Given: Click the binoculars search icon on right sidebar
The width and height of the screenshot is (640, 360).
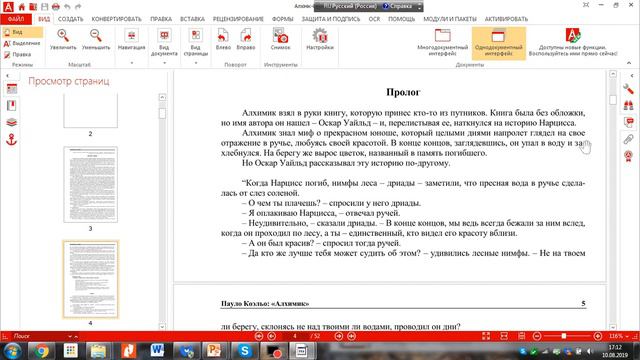Looking at the screenshot, I should coord(628,105).
